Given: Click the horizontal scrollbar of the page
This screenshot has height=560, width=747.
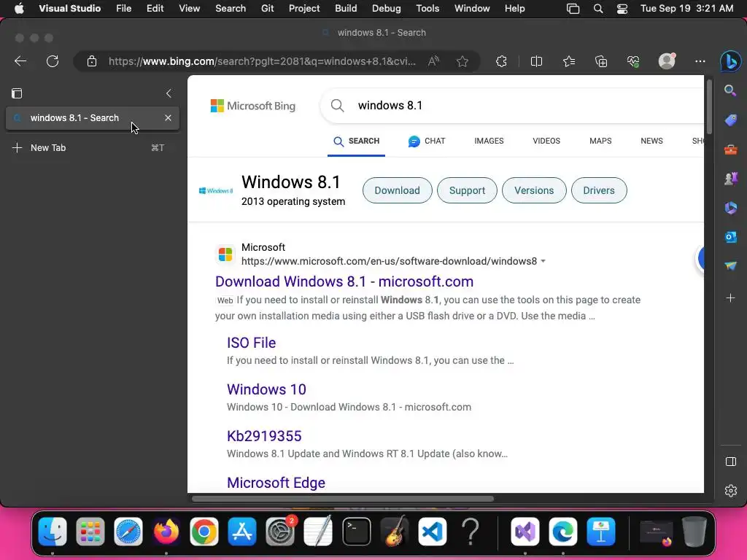Looking at the screenshot, I should tap(343, 499).
